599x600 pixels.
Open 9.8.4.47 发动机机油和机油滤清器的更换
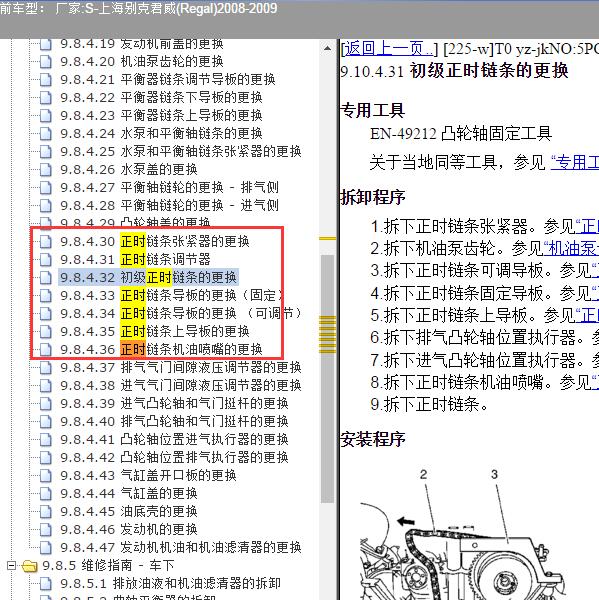pos(181,547)
